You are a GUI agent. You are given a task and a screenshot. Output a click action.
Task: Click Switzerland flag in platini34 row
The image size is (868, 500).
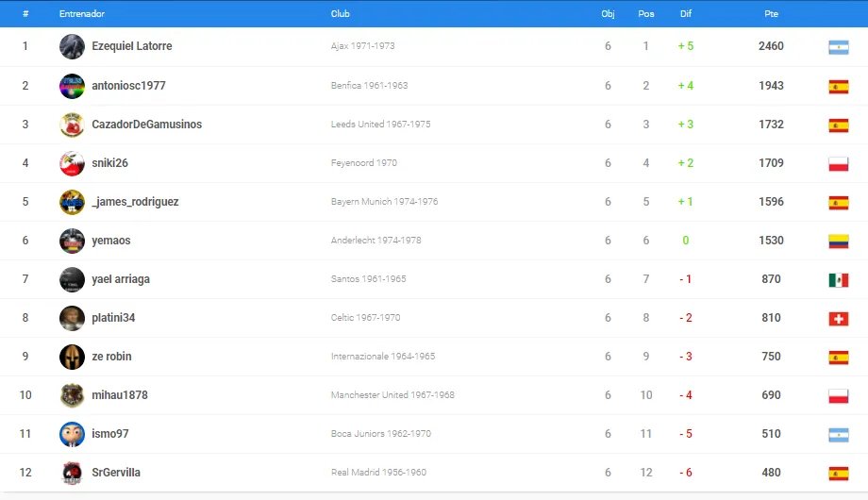(x=839, y=319)
